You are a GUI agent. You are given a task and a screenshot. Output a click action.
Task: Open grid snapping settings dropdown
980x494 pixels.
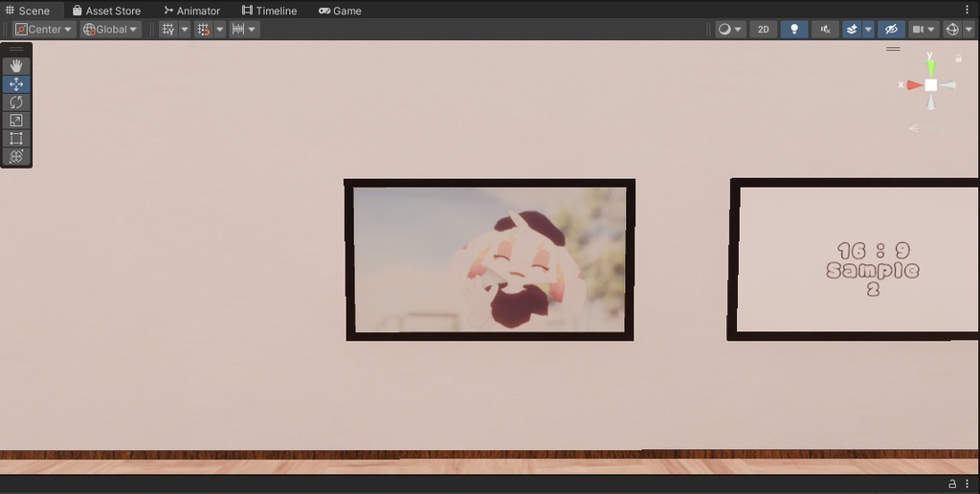[x=219, y=30]
